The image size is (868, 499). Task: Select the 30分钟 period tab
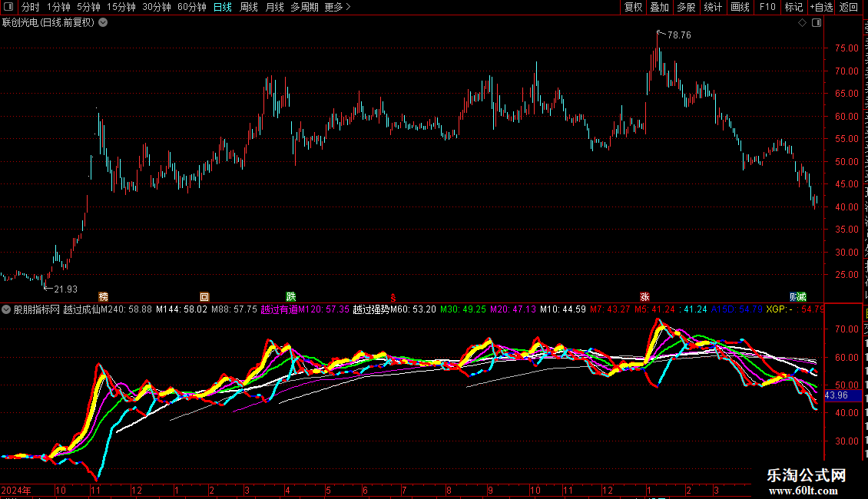click(157, 7)
